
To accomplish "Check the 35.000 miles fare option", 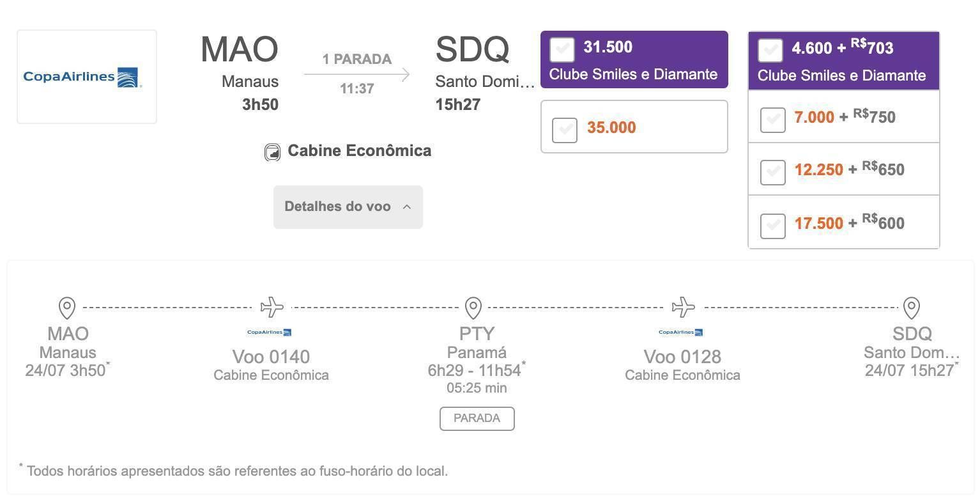I will pos(565,130).
